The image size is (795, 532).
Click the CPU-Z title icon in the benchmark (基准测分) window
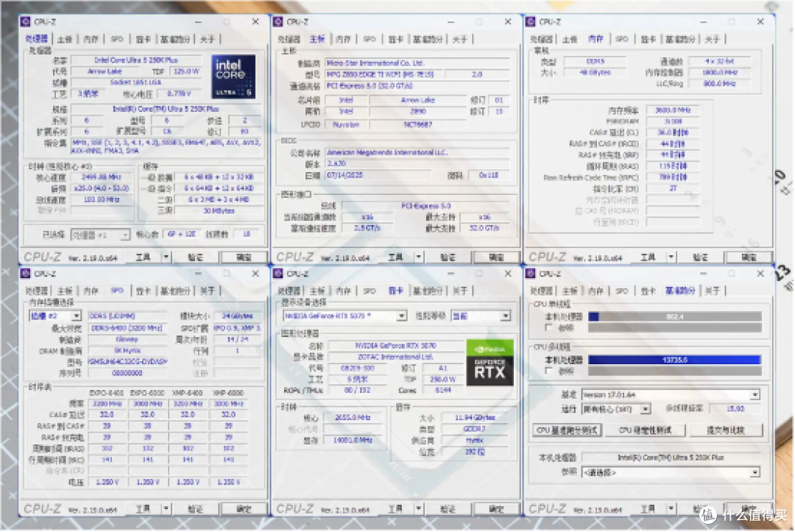coord(530,274)
